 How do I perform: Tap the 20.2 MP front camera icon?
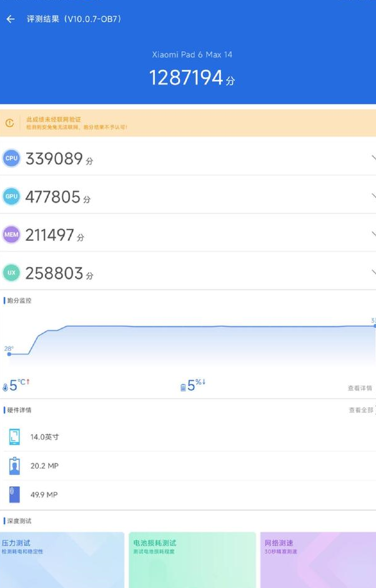click(14, 466)
